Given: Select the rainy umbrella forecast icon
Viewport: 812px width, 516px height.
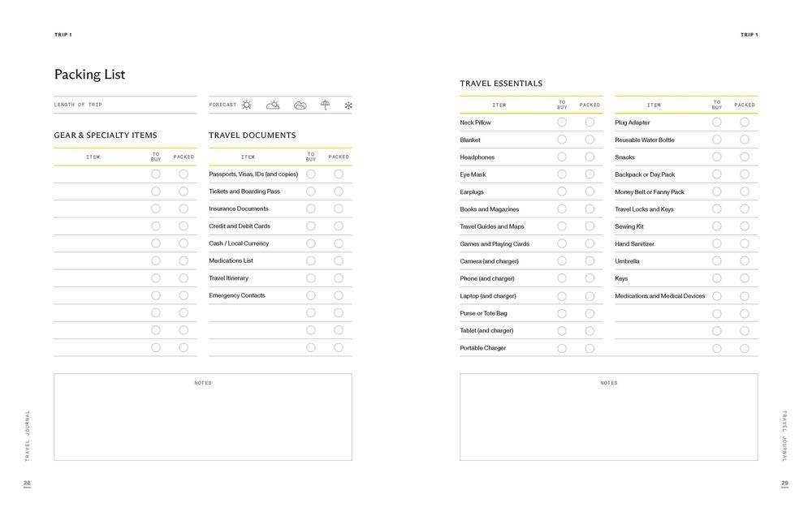Looking at the screenshot, I should [x=325, y=105].
